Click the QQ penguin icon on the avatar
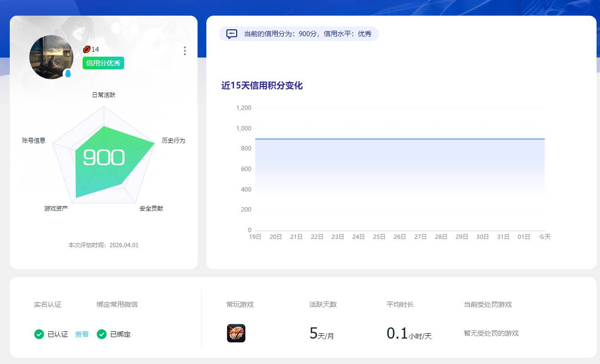The width and height of the screenshot is (600, 364). [68, 73]
